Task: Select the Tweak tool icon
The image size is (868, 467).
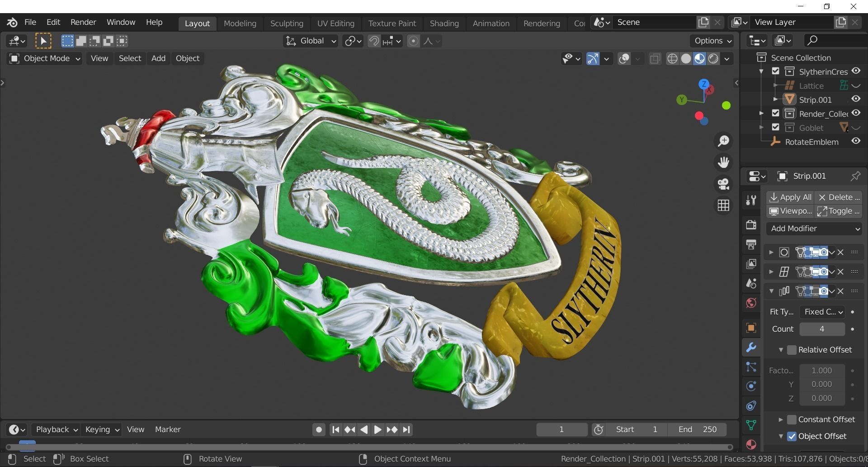Action: click(43, 41)
